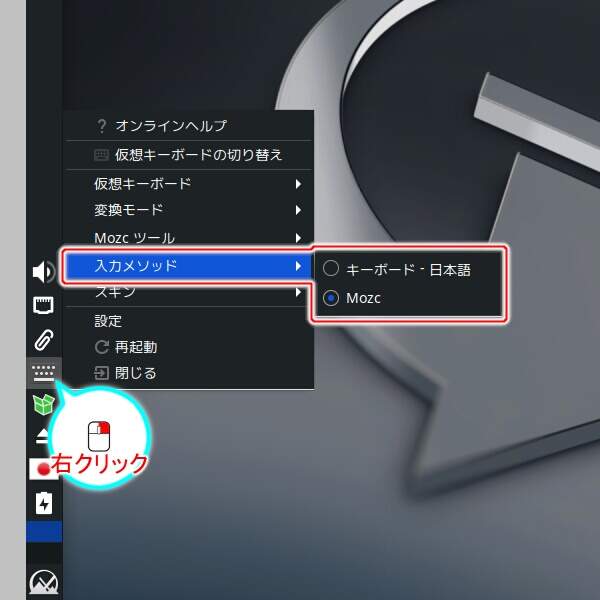Click the restart icon beside 再起動
Viewport: 600px width, 600px height.
(x=102, y=347)
